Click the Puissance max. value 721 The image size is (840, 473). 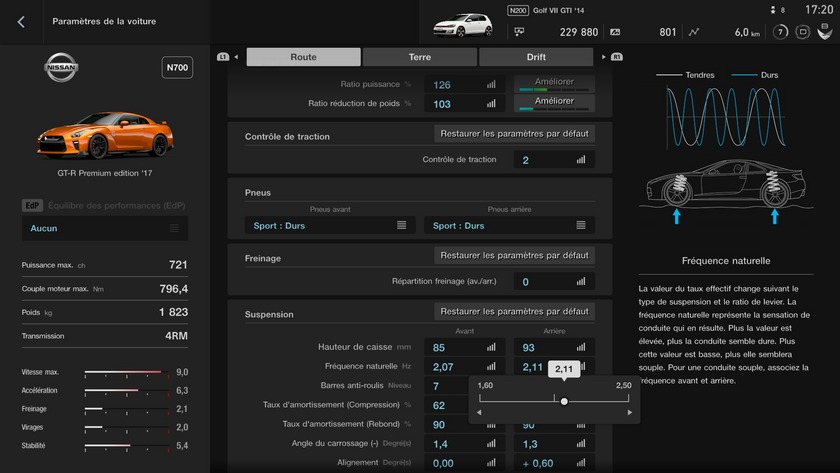click(178, 265)
